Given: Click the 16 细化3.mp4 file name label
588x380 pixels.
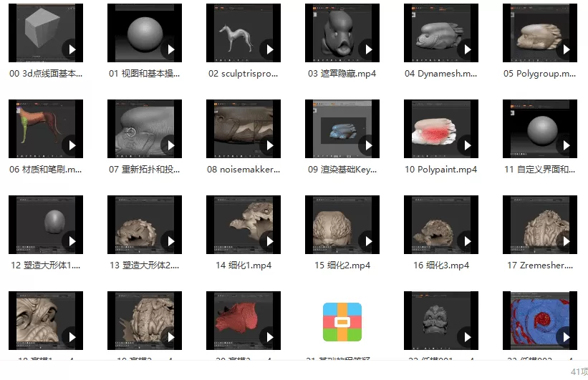Looking at the screenshot, I should tap(441, 265).
